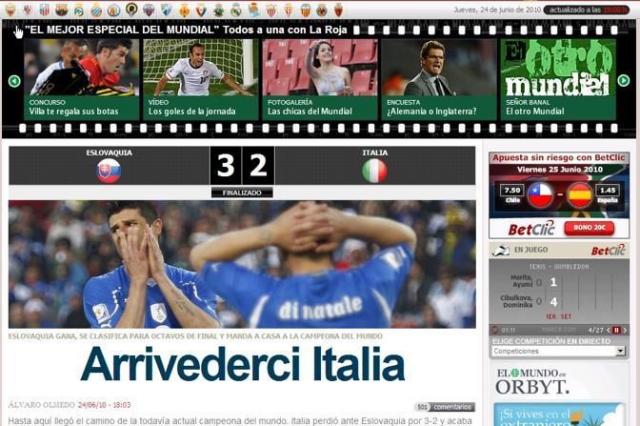Click the left filmstrip carousel arrow
640x426 pixels.
pyautogui.click(x=14, y=80)
